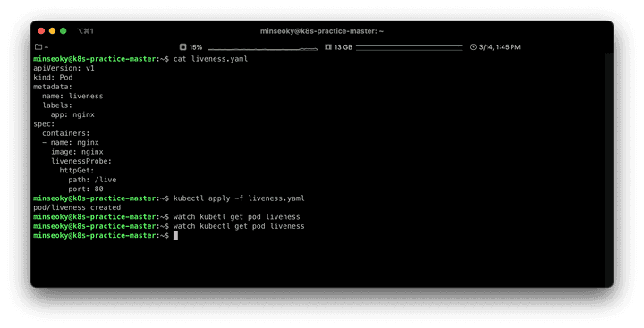Click the 15% CPU value

point(196,47)
